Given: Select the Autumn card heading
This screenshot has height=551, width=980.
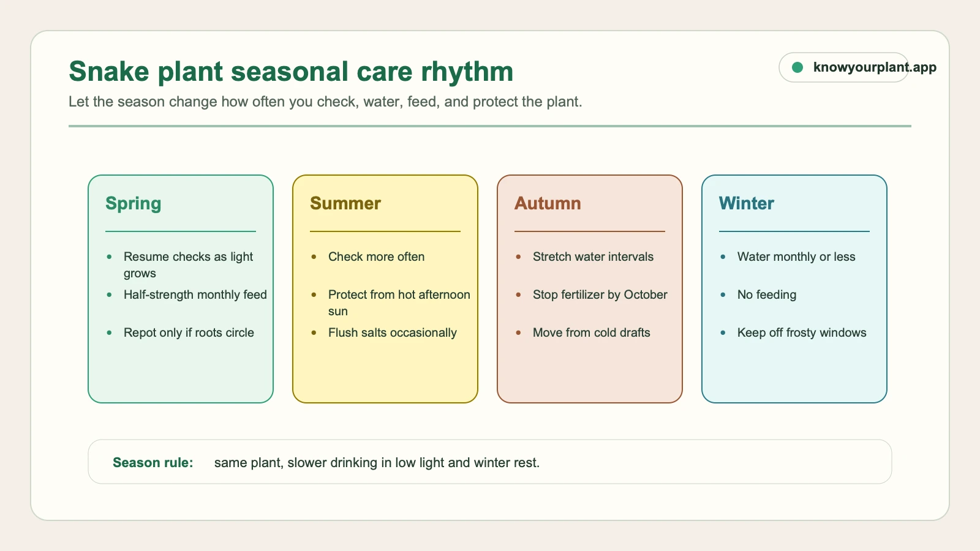Looking at the screenshot, I should tap(548, 203).
